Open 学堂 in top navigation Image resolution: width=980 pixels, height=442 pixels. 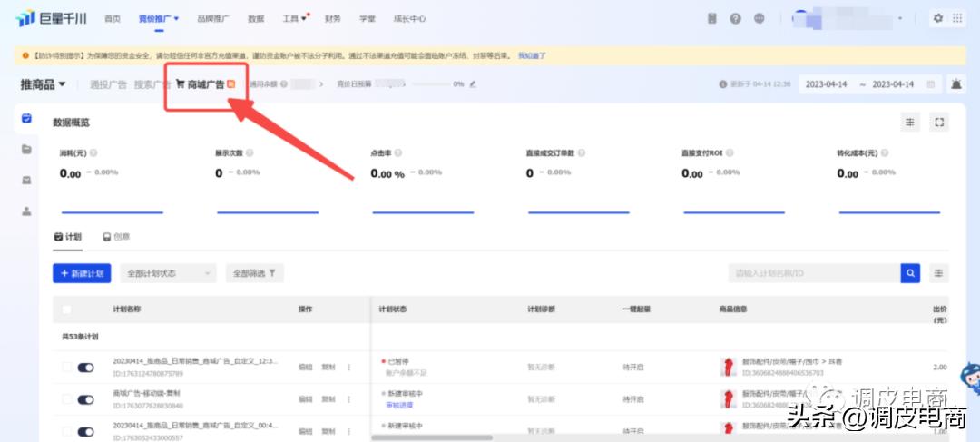(367, 19)
